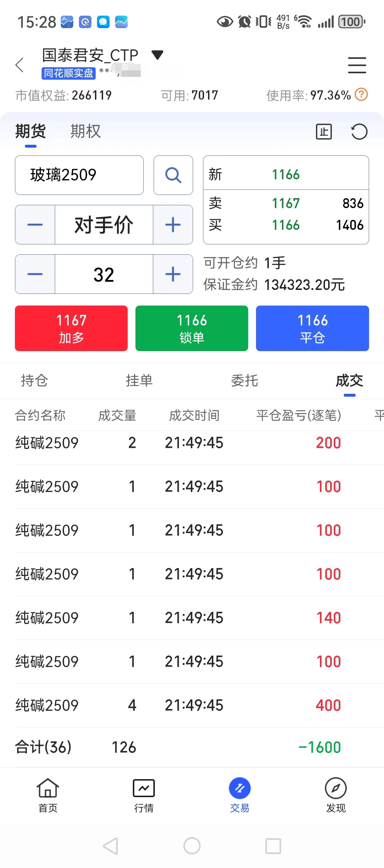The image size is (384, 868).
Task: Tap the 保证金约 134323.20元 text
Action: tap(274, 285)
